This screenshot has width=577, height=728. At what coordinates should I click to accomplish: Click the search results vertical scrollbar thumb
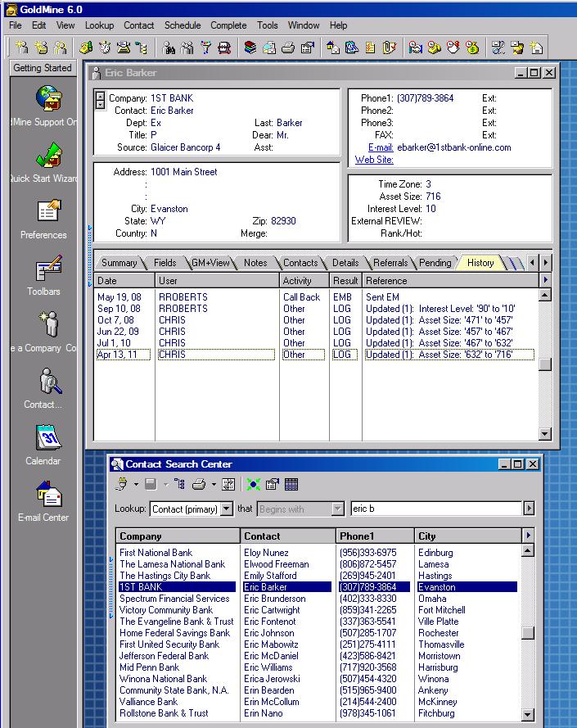[529, 633]
